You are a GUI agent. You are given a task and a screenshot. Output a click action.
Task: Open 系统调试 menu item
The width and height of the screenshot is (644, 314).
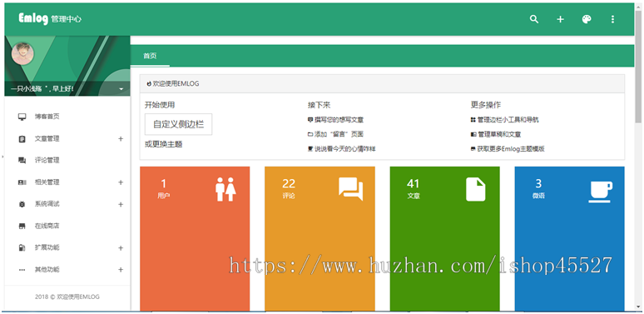coord(47,204)
